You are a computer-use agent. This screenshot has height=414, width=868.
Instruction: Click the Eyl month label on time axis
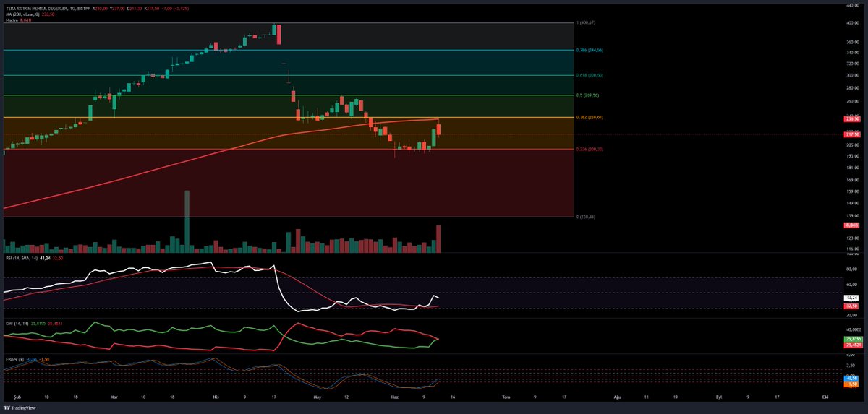coord(719,397)
